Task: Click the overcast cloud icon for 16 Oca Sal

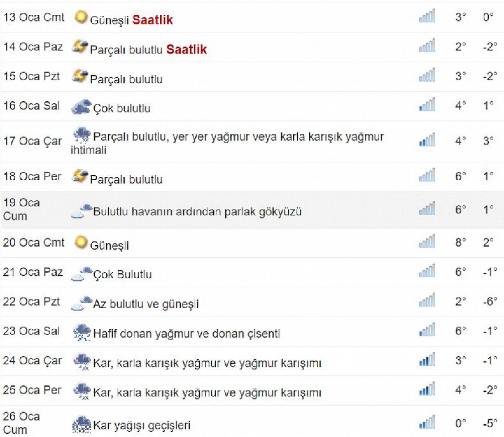Action: (x=81, y=106)
